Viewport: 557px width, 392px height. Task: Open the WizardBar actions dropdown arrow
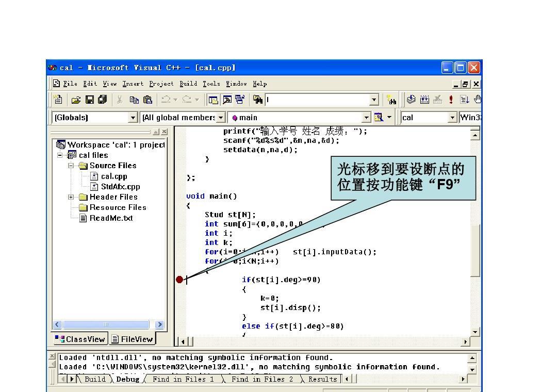[389, 117]
